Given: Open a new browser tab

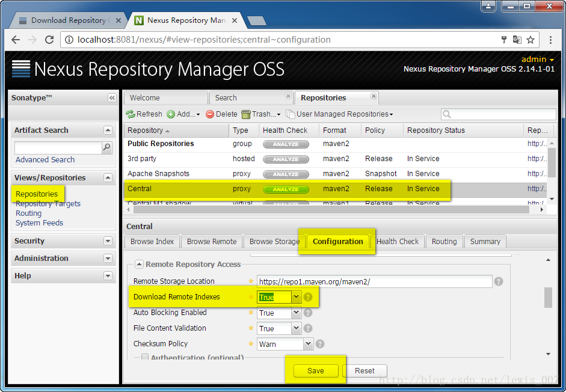Looking at the screenshot, I should (x=257, y=21).
